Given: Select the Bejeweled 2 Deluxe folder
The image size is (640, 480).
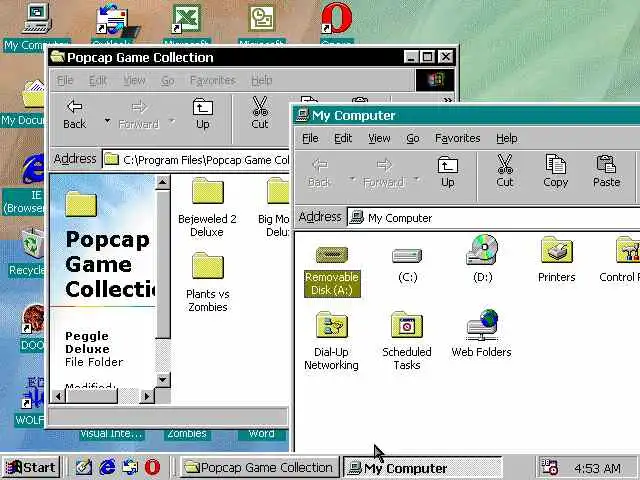Looking at the screenshot, I should point(207,207).
